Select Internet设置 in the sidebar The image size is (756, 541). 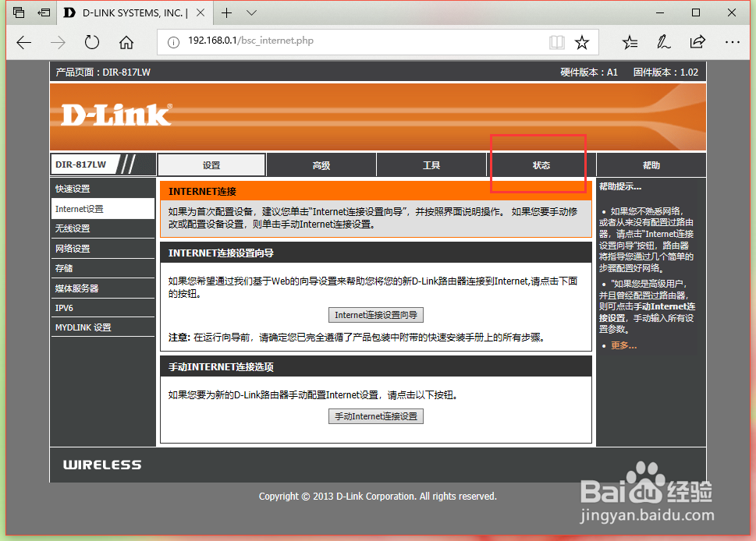pyautogui.click(x=103, y=209)
